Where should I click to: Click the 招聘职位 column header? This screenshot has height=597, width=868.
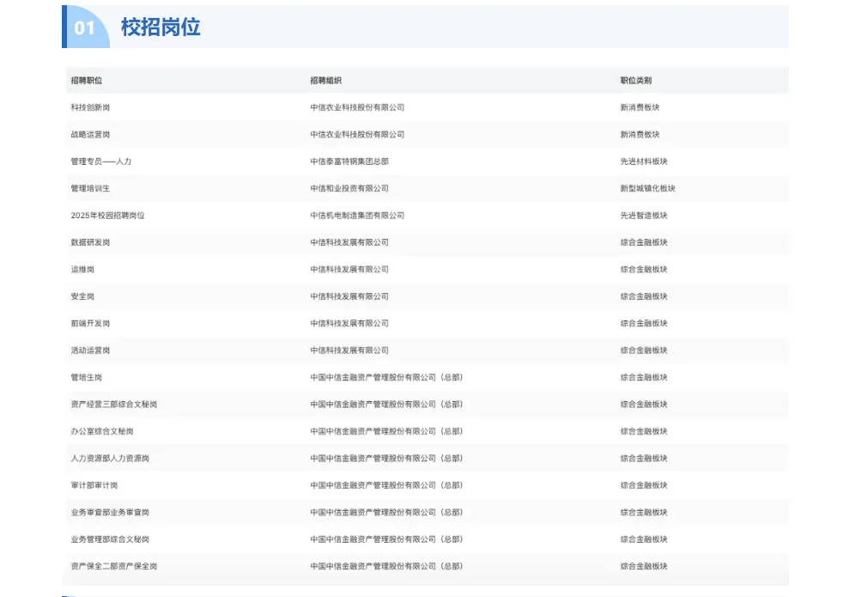coord(87,80)
